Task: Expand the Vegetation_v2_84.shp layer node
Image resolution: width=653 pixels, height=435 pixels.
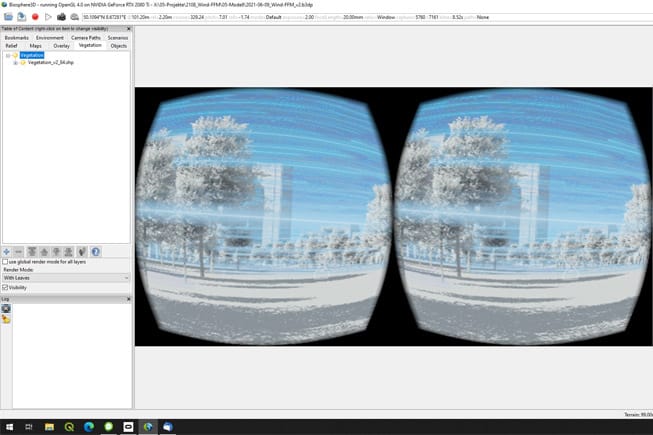Action: tap(15, 63)
